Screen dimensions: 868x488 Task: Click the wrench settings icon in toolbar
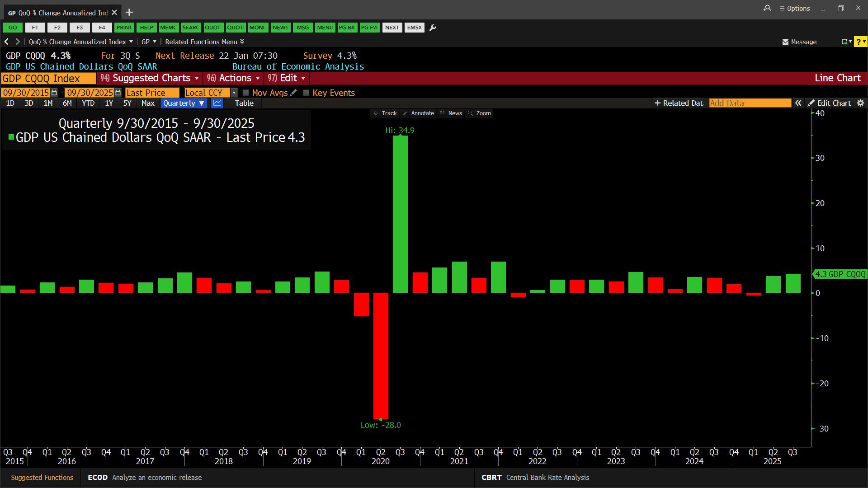click(433, 28)
